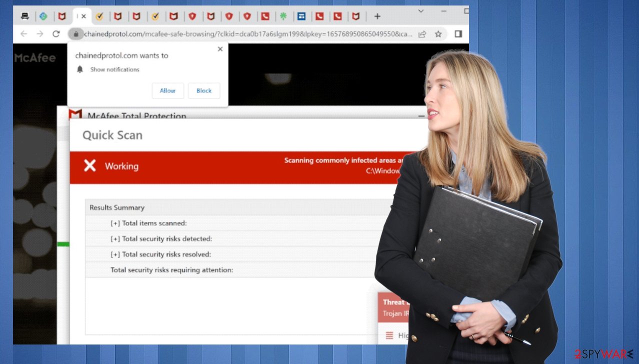Switch to the tab with the green star icon
Image resolution: width=639 pixels, height=364 pixels.
(283, 16)
